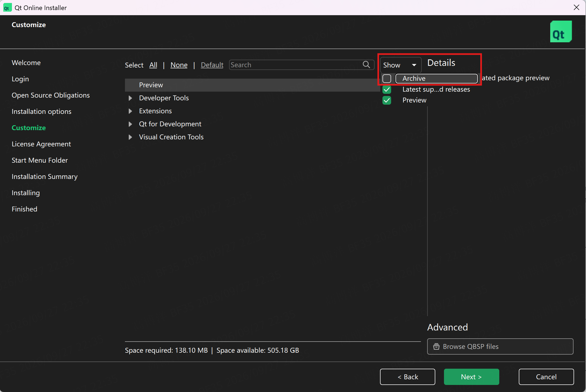The width and height of the screenshot is (586, 392).
Task: Select the Visual Creation Tools row label
Action: [x=171, y=137]
